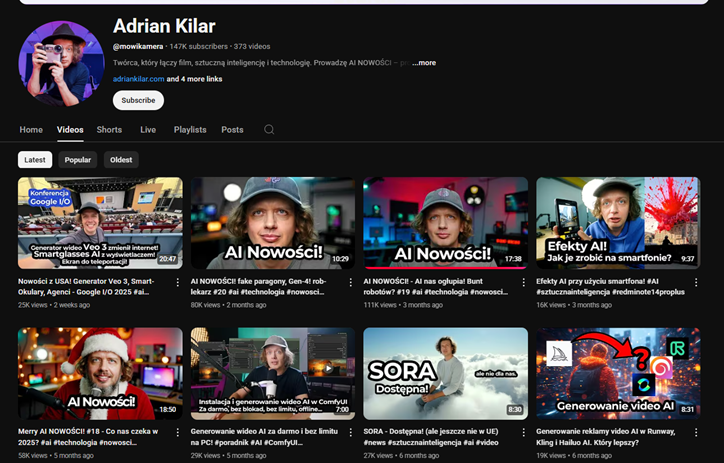
Task: Click '80K views • 2 months ago' text
Action: 229,305
